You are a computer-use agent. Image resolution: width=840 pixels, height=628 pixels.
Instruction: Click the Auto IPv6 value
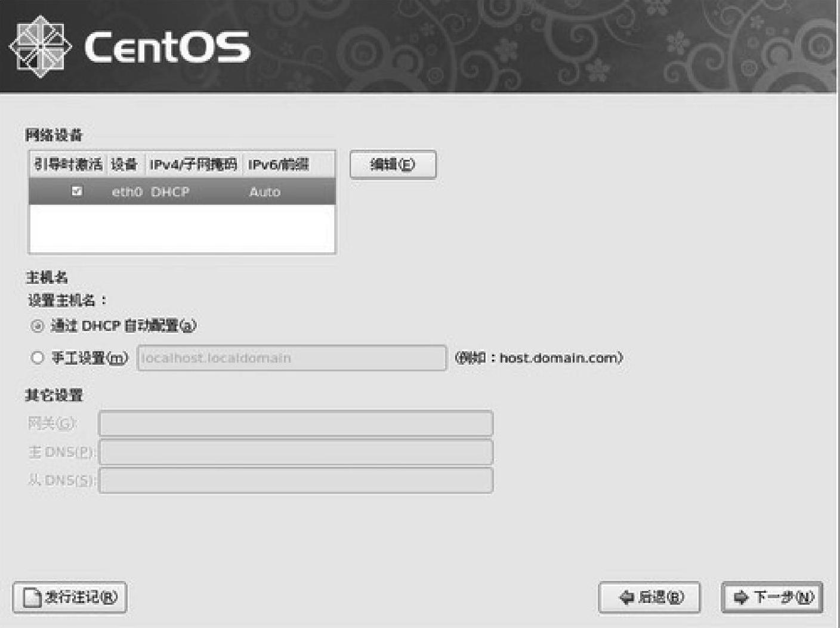click(x=265, y=191)
